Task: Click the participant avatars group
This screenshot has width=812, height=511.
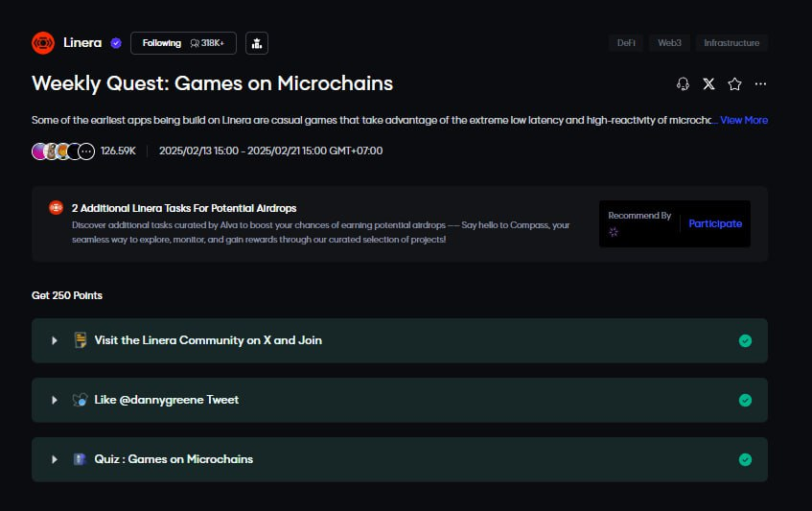Action: [63, 151]
